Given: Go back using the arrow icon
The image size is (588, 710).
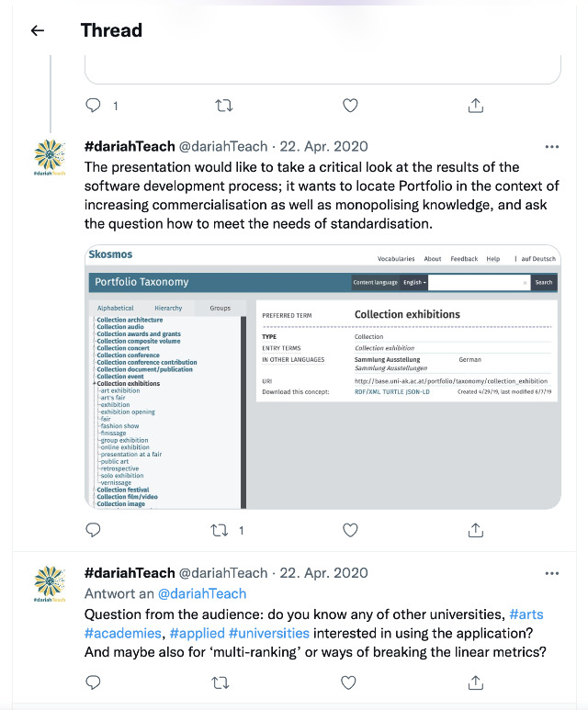Looking at the screenshot, I should pyautogui.click(x=38, y=30).
